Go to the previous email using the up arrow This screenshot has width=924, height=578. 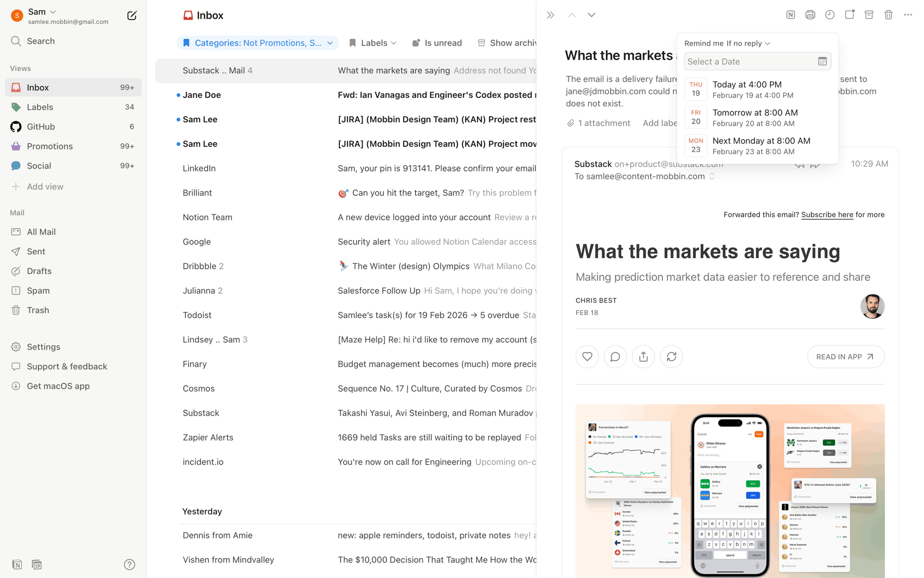(x=572, y=15)
